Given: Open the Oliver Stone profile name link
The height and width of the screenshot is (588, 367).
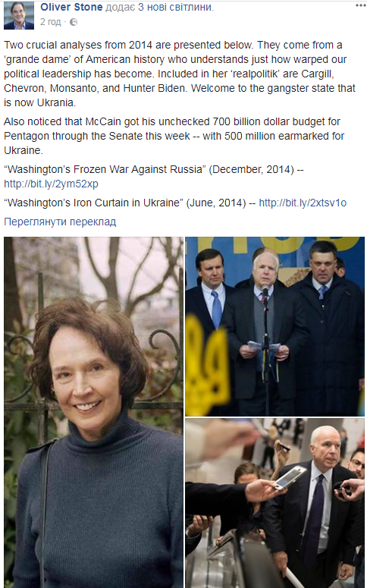Looking at the screenshot, I should tap(71, 6).
